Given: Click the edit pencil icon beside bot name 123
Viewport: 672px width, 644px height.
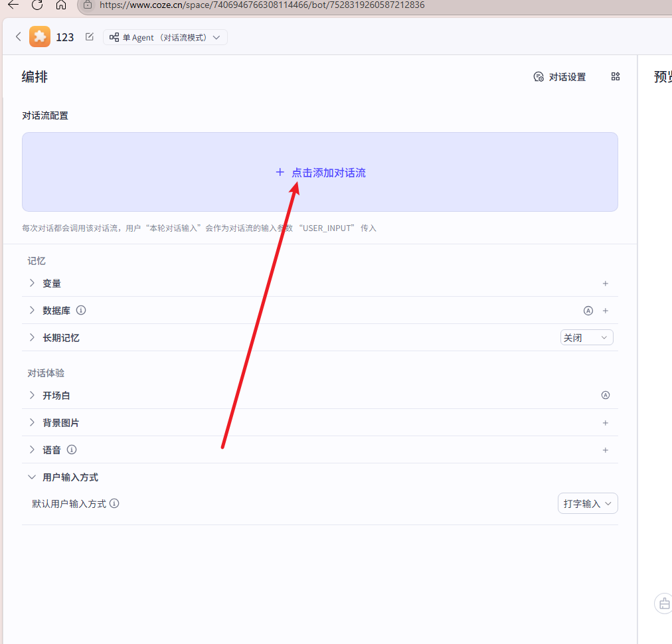Looking at the screenshot, I should point(90,37).
